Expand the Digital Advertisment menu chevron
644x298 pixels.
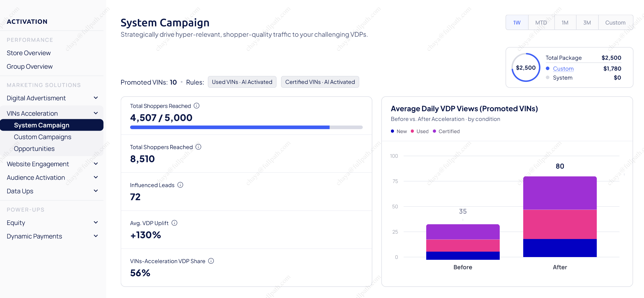[96, 98]
